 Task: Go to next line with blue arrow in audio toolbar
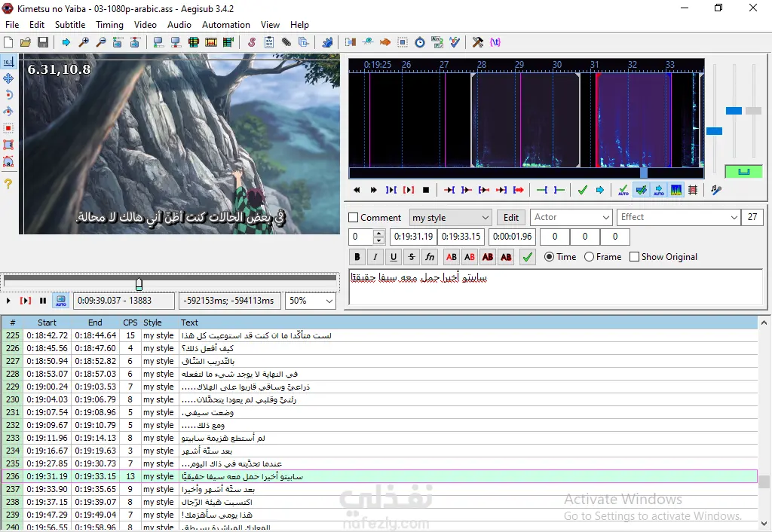point(599,190)
